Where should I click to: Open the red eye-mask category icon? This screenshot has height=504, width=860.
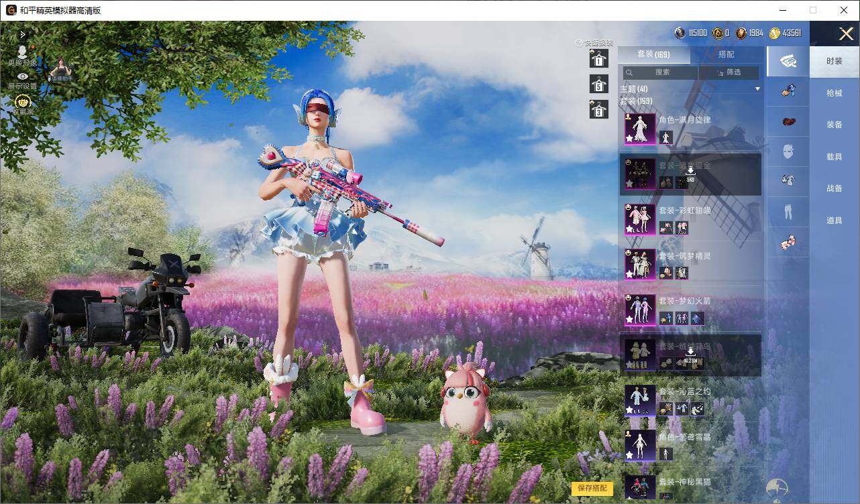(x=788, y=121)
